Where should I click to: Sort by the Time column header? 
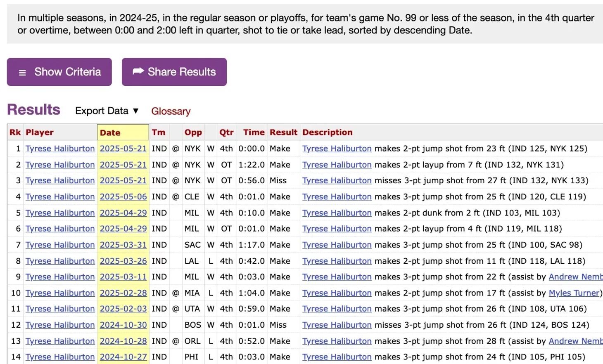(x=254, y=132)
